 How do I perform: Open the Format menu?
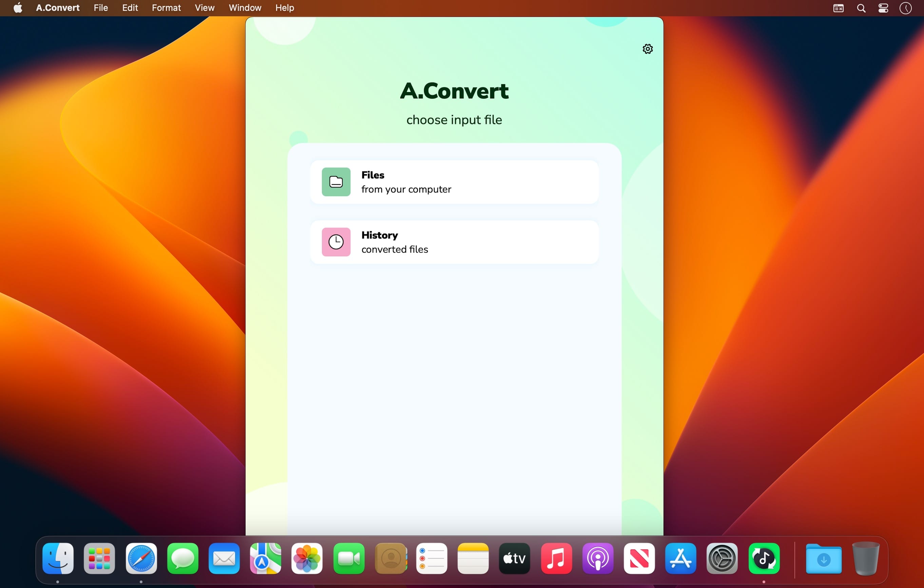[166, 8]
